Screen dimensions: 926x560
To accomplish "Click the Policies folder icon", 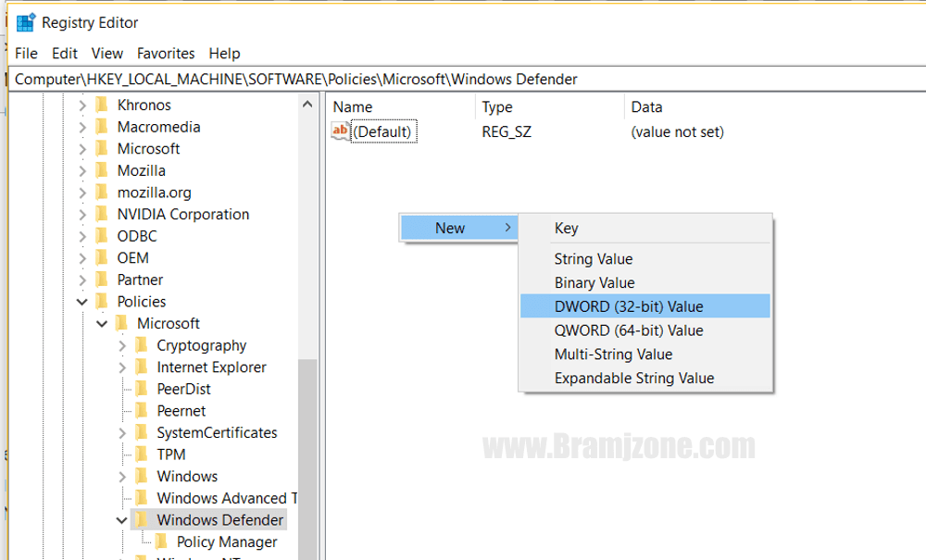I will (102, 301).
